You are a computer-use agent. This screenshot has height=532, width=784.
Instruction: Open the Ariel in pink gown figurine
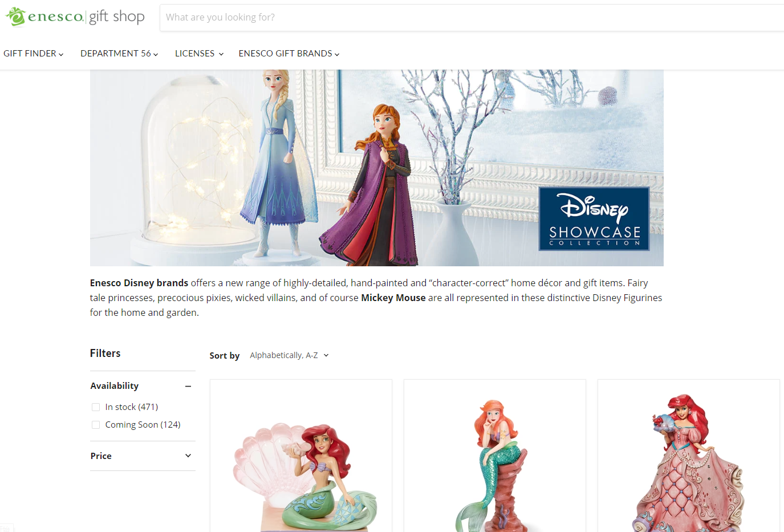point(689,456)
